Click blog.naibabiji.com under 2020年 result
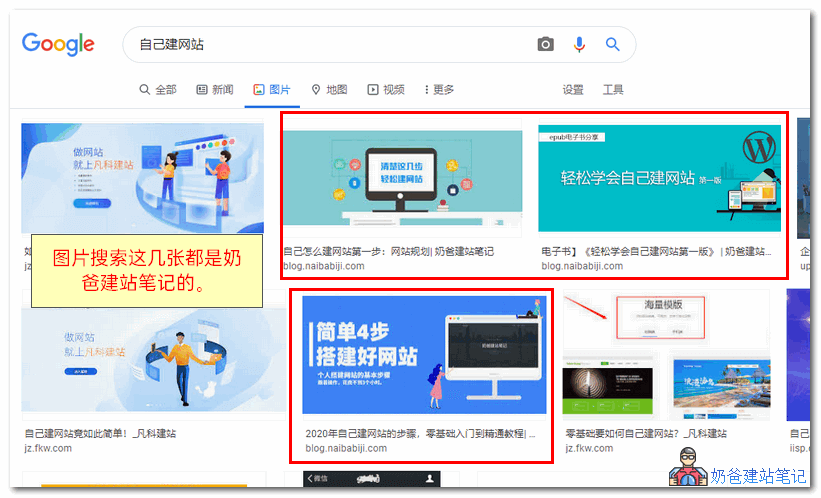821x498 pixels. point(346,448)
